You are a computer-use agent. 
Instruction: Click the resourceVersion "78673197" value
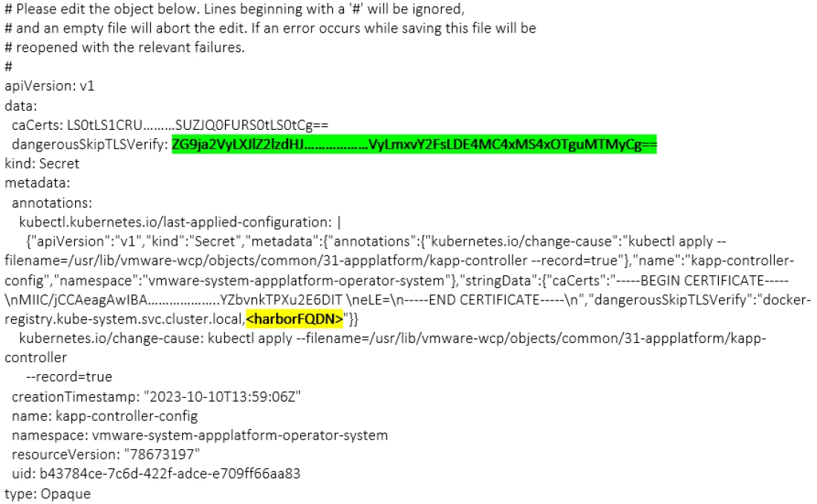(161, 454)
